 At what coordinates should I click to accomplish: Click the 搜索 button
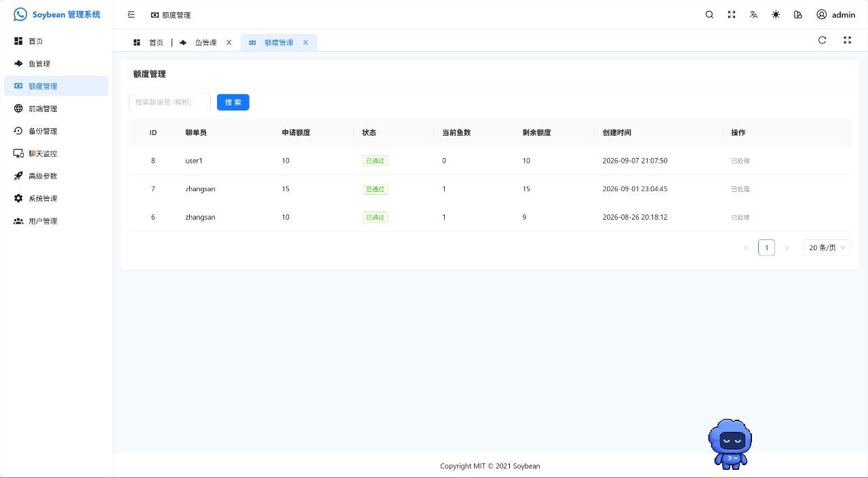click(x=233, y=102)
